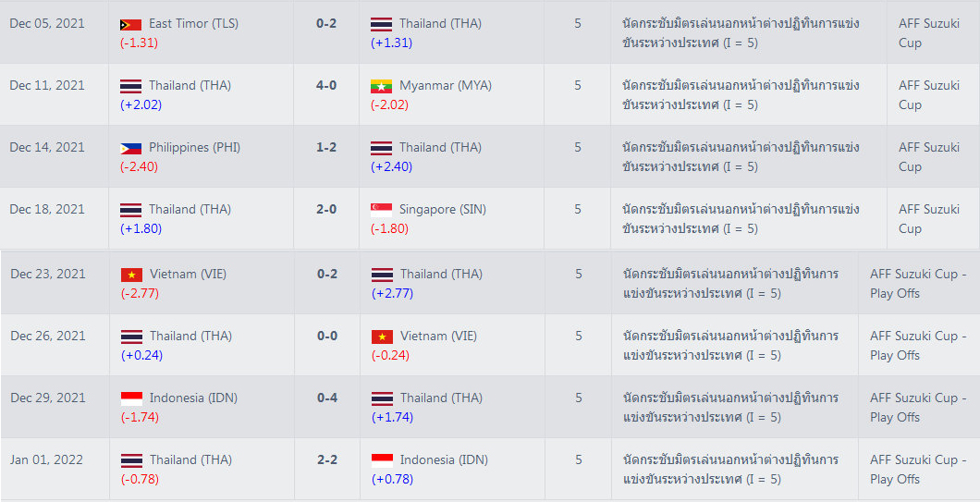This screenshot has width=980, height=502.
Task: Click the East Timor flag icon
Action: point(130,24)
